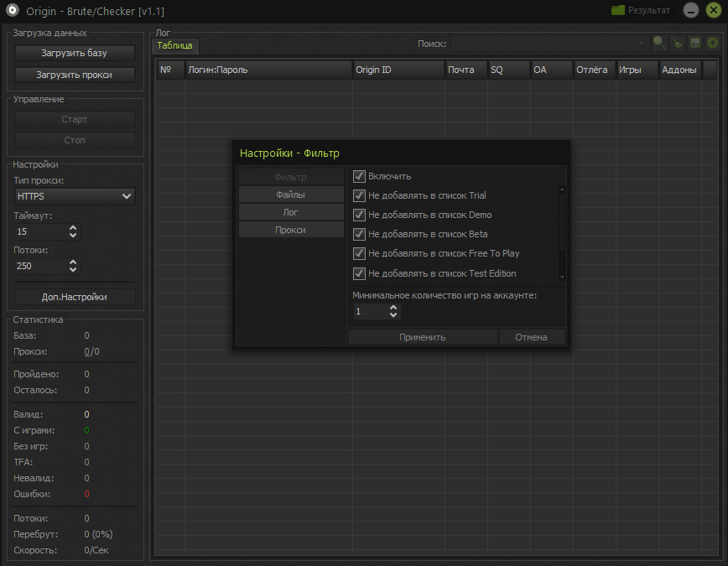Open the Тип прокси HTTPS dropdown

[x=75, y=196]
